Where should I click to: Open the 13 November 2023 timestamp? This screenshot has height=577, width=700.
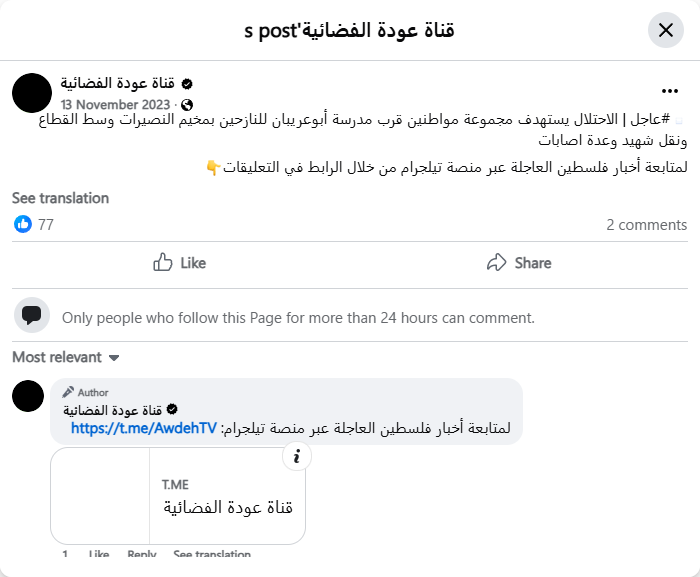116,104
